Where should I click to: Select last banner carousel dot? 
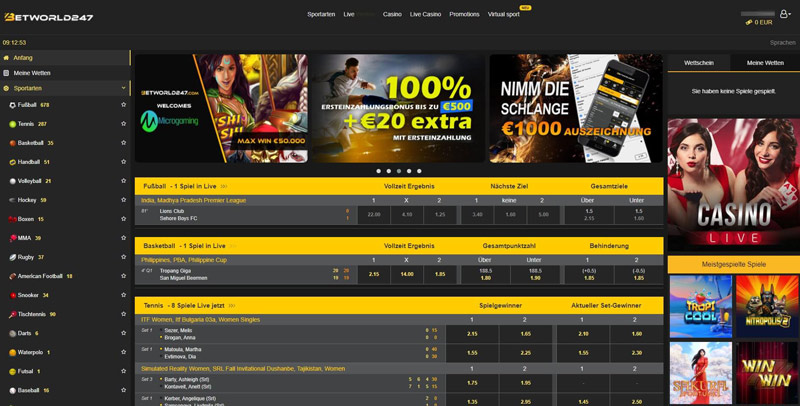[419, 171]
